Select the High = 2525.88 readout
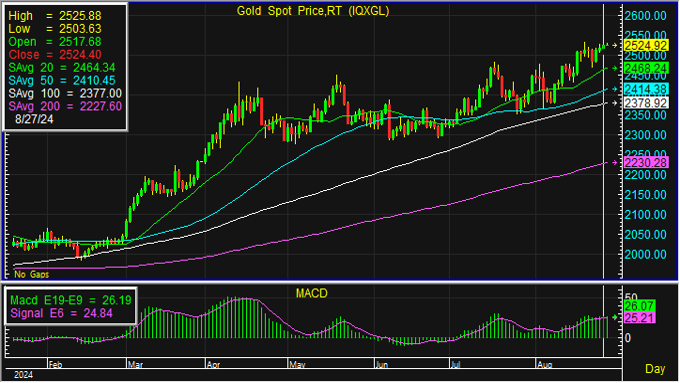This screenshot has width=680, height=383. point(55,16)
